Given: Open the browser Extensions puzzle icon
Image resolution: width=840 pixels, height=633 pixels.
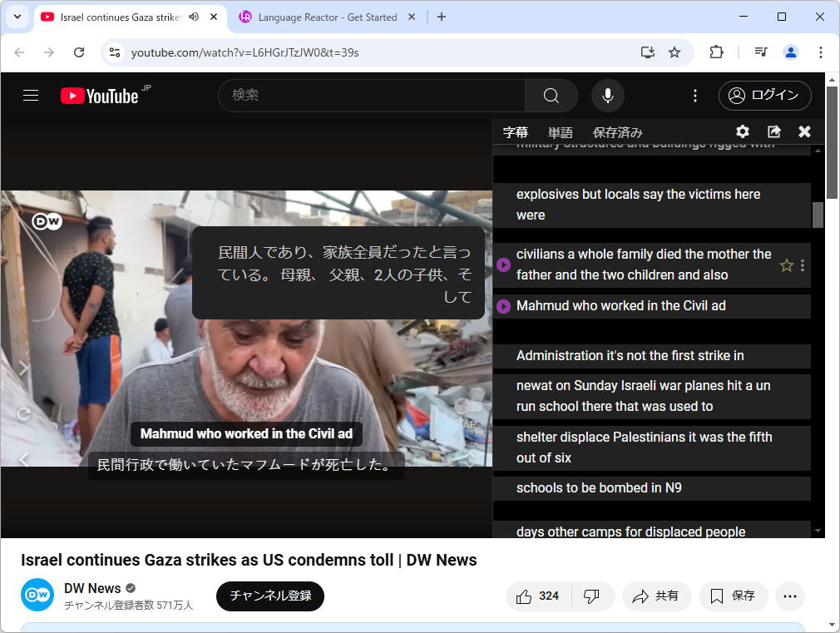Looking at the screenshot, I should (x=716, y=52).
